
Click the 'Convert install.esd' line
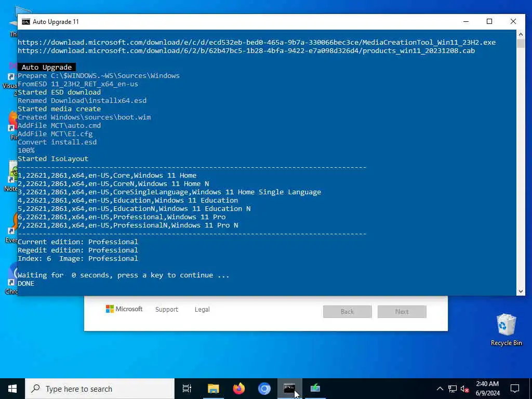point(57,142)
